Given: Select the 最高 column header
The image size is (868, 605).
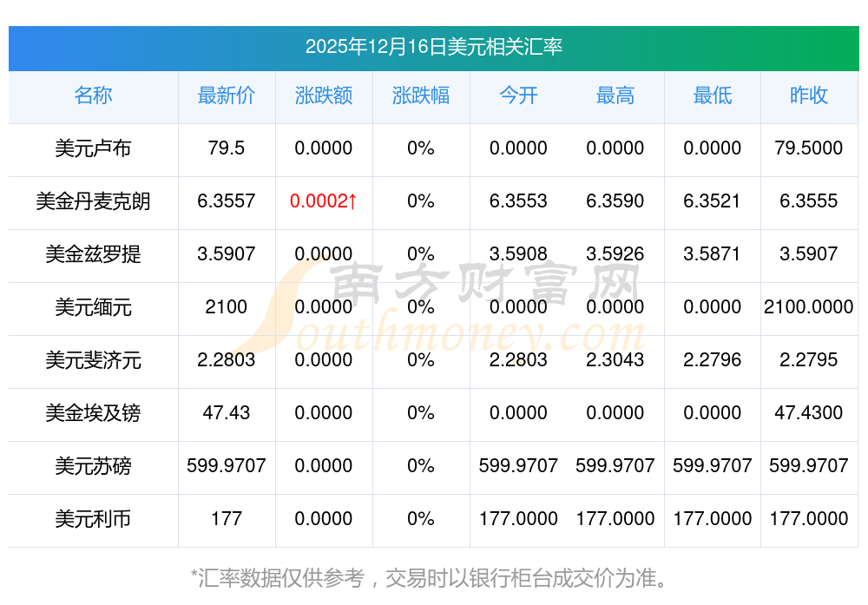Looking at the screenshot, I should pos(615,95).
